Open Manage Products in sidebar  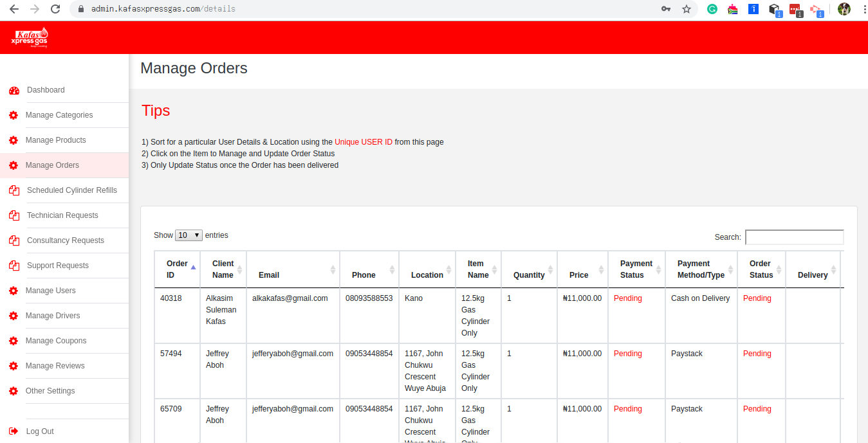[x=55, y=140]
